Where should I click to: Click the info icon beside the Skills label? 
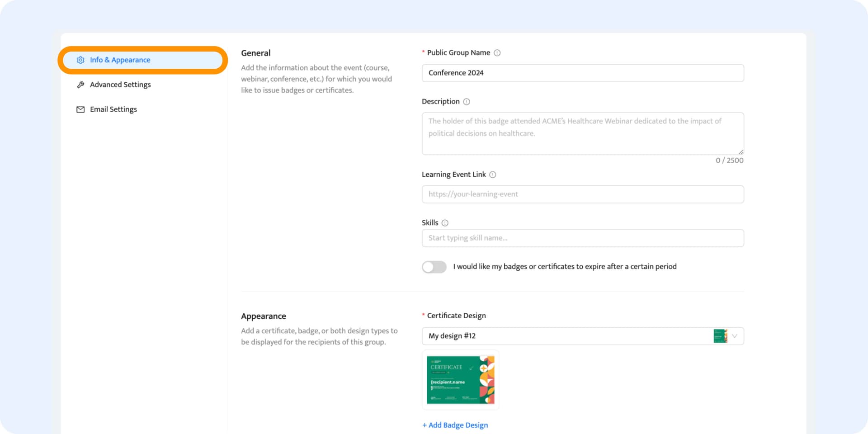445,222
